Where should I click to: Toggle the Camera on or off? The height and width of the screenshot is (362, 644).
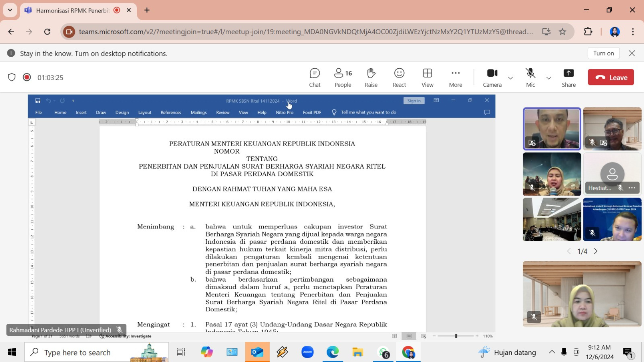[492, 78]
